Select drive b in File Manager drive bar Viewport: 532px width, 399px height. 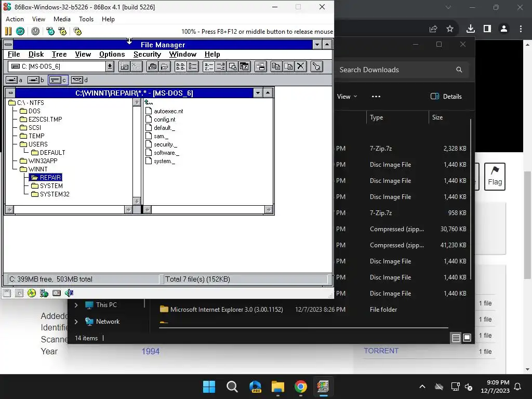click(36, 80)
